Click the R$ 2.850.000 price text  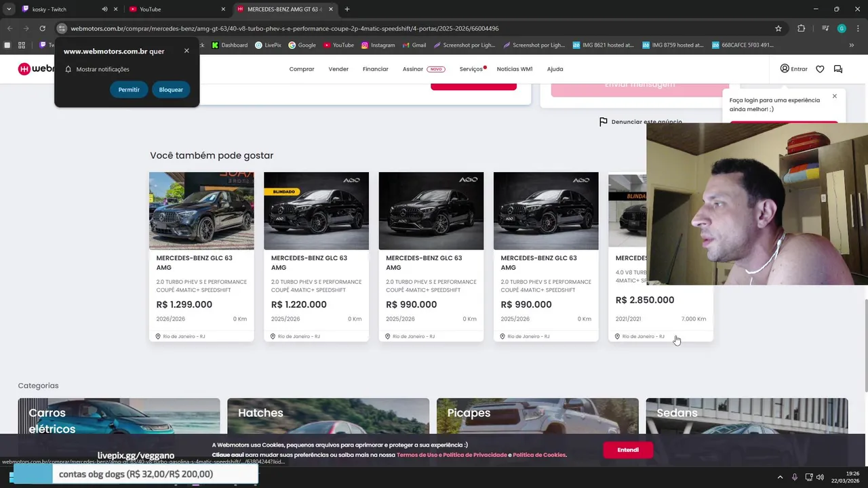[x=645, y=300]
